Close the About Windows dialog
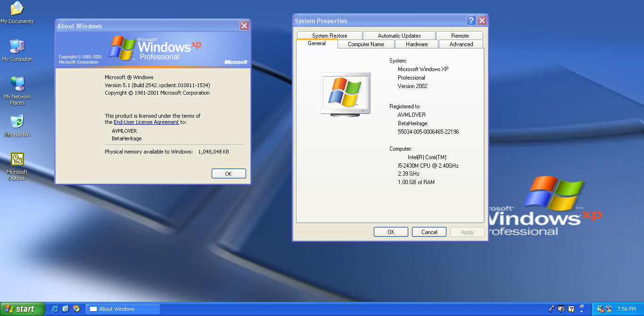644x316 pixels. (244, 26)
